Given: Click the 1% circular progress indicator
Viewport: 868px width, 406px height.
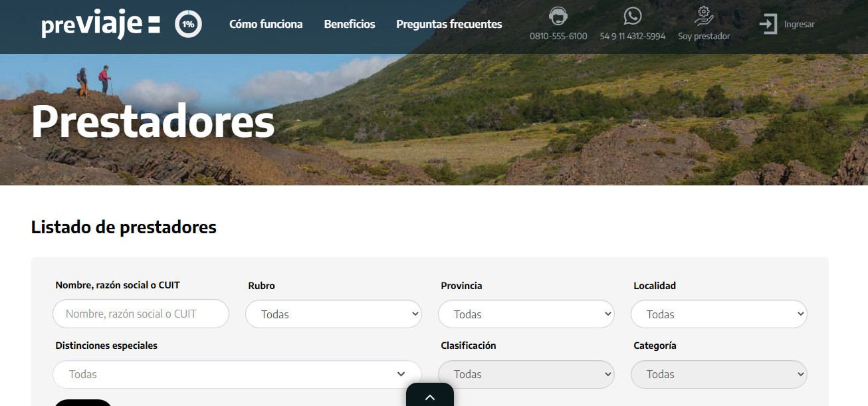Looking at the screenshot, I should (x=188, y=25).
